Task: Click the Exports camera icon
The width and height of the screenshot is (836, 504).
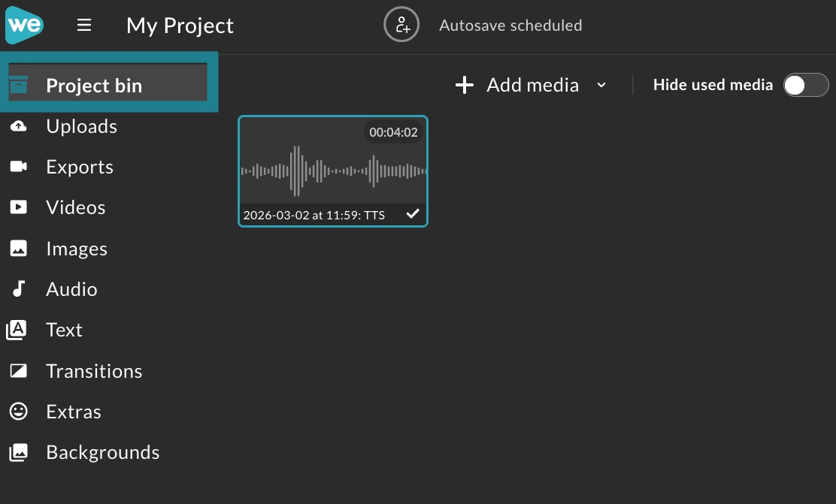Action: click(x=19, y=167)
